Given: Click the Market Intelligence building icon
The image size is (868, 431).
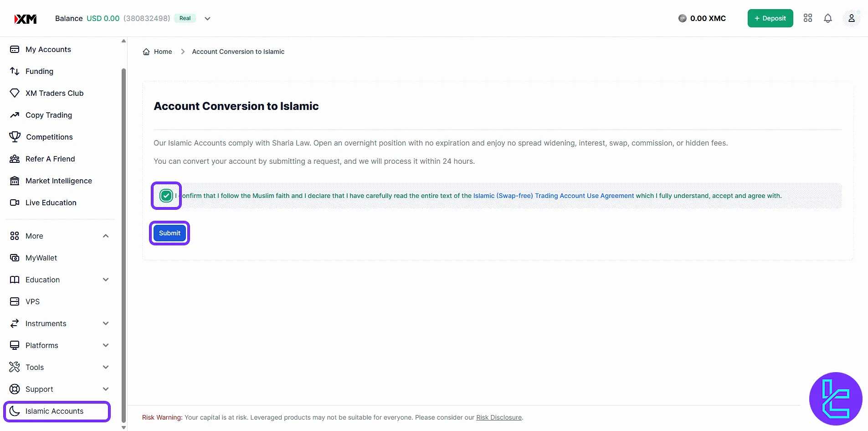Looking at the screenshot, I should point(15,181).
